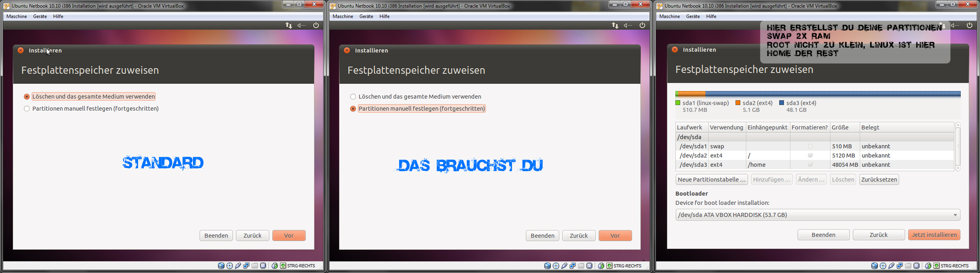Screen dimensions: 980x273
Task: Toggle format checkbox for /dev/sda1
Action: (x=810, y=146)
